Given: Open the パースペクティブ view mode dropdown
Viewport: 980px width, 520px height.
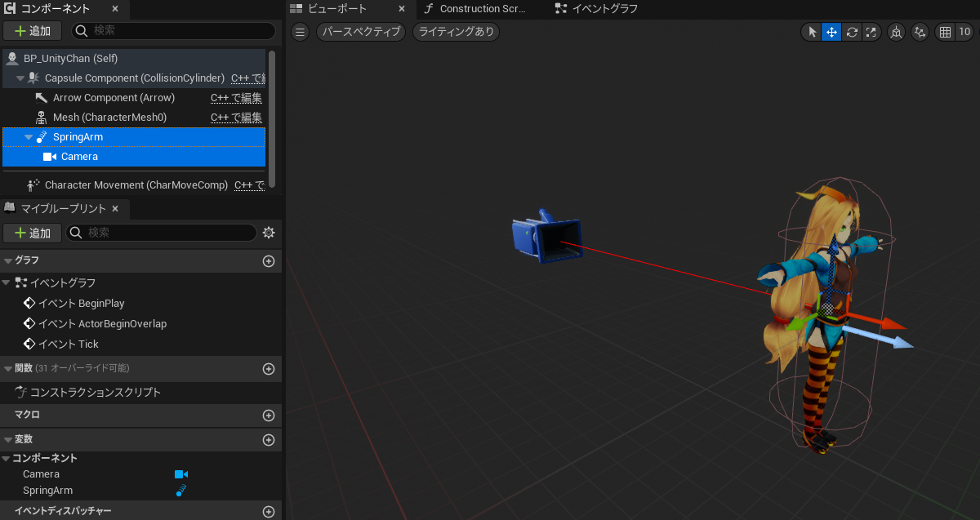Looking at the screenshot, I should [362, 32].
